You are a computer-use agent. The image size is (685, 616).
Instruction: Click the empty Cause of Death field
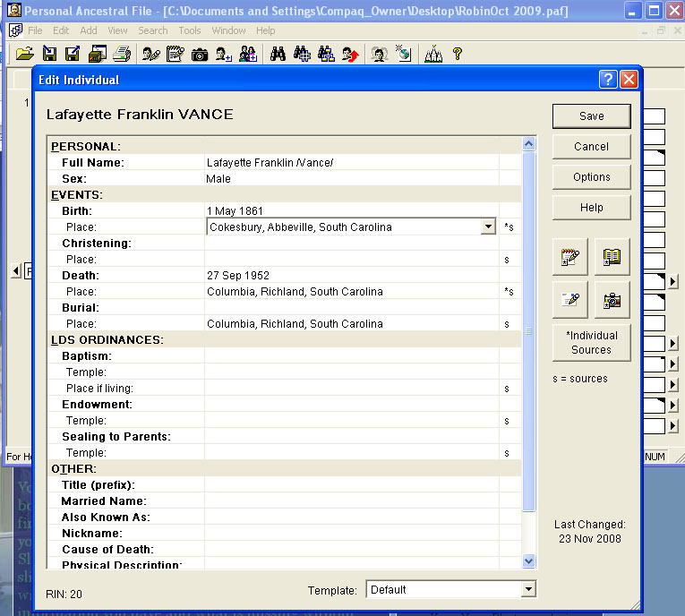click(x=352, y=549)
